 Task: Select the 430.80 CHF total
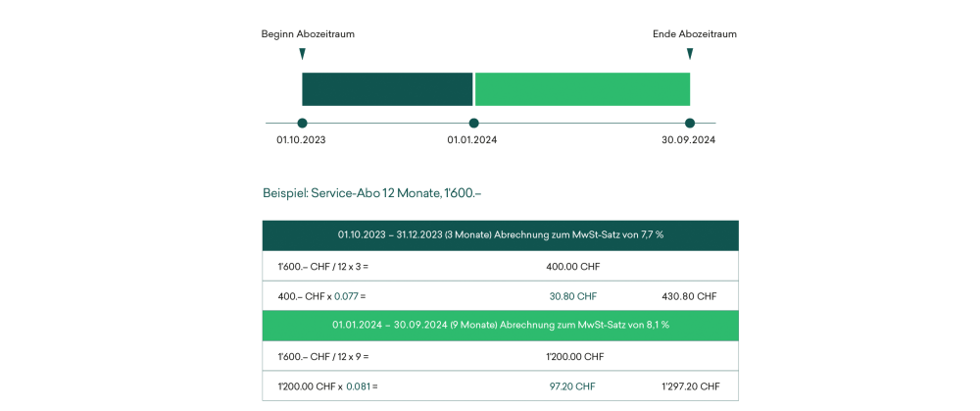click(x=690, y=296)
